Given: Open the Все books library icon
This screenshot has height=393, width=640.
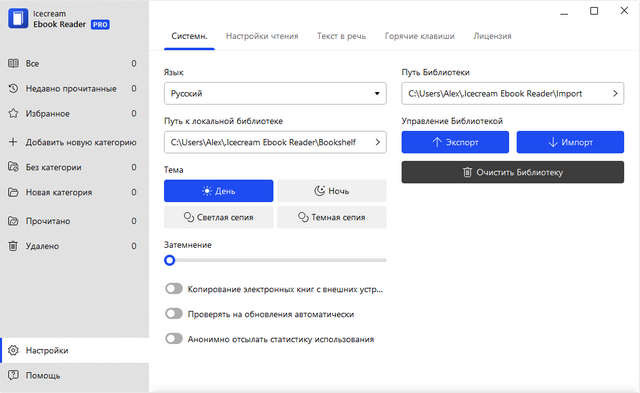Looking at the screenshot, I should pyautogui.click(x=13, y=63).
